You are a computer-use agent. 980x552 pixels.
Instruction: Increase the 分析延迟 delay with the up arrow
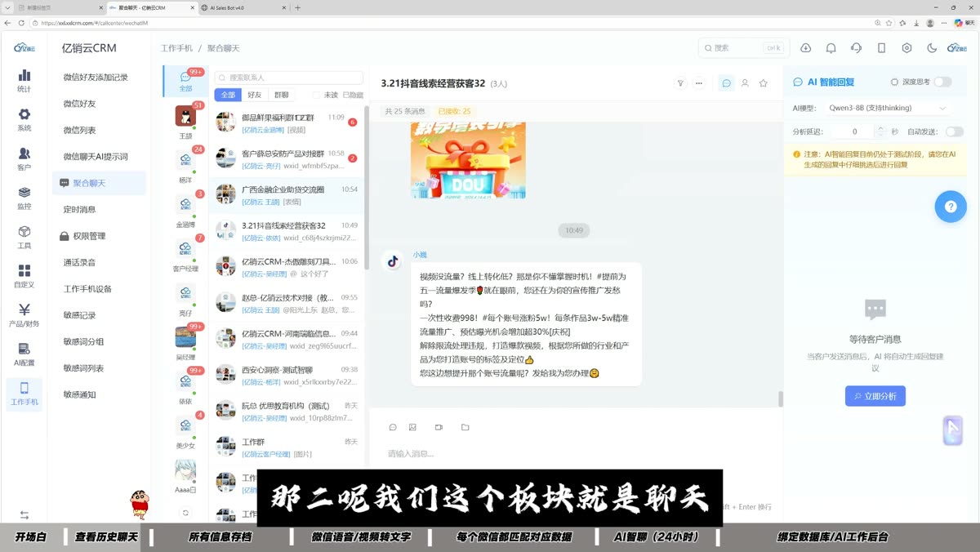click(x=880, y=128)
